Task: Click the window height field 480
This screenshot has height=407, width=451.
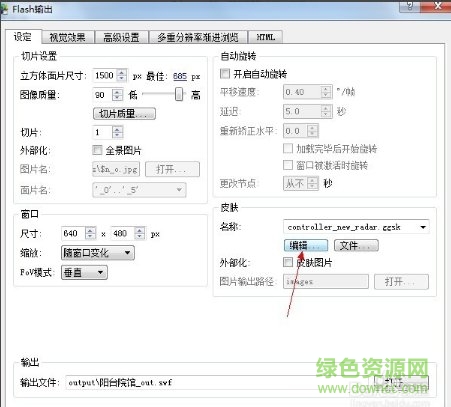Action: pos(123,233)
